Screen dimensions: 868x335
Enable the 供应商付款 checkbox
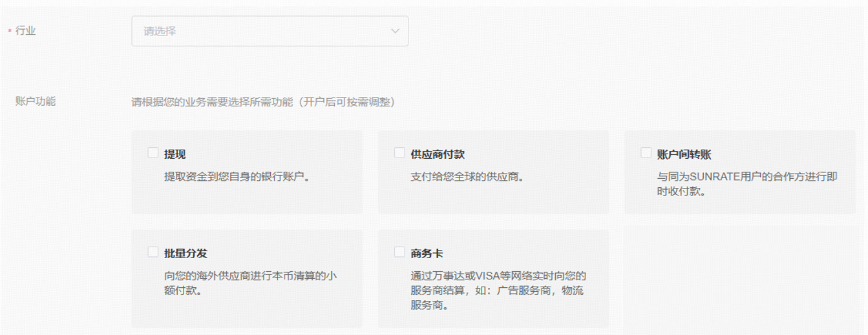click(399, 153)
